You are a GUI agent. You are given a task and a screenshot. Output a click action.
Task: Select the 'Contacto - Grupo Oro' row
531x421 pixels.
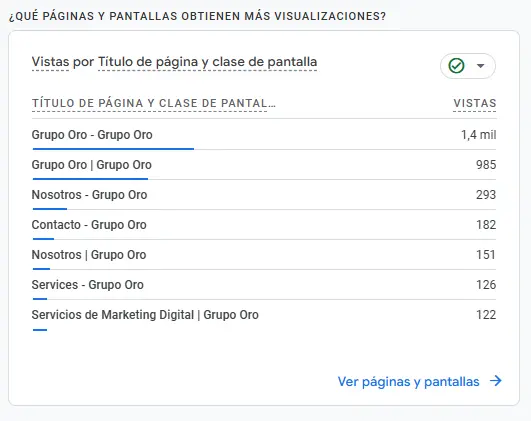264,225
